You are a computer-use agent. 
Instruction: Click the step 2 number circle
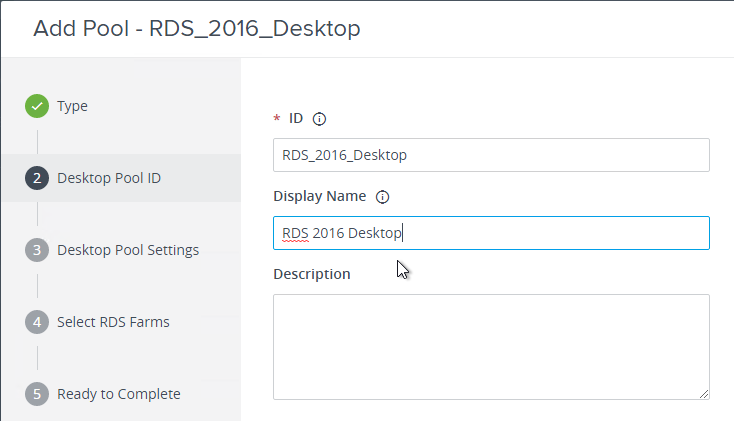point(37,178)
